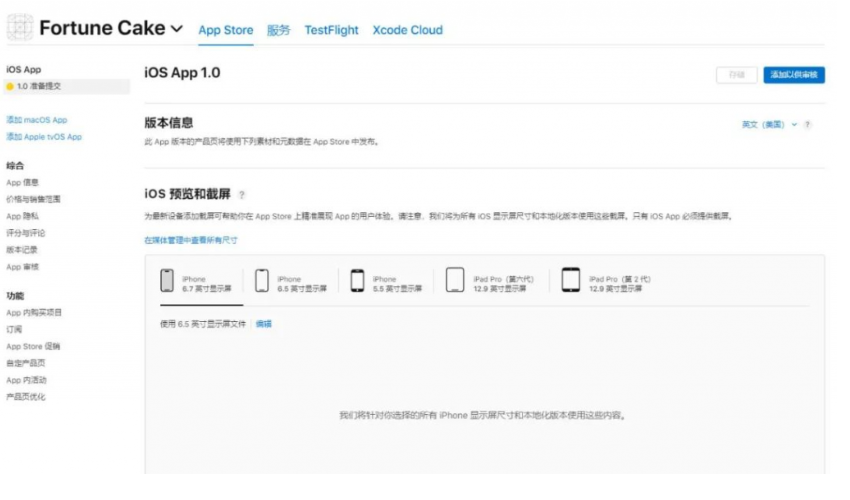Click the Fortune Cake app icon
Image resolution: width=850 pixels, height=500 pixels.
[20, 27]
